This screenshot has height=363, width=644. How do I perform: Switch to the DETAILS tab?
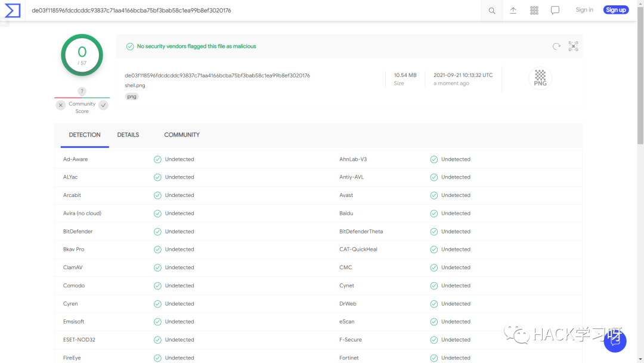pyautogui.click(x=128, y=135)
